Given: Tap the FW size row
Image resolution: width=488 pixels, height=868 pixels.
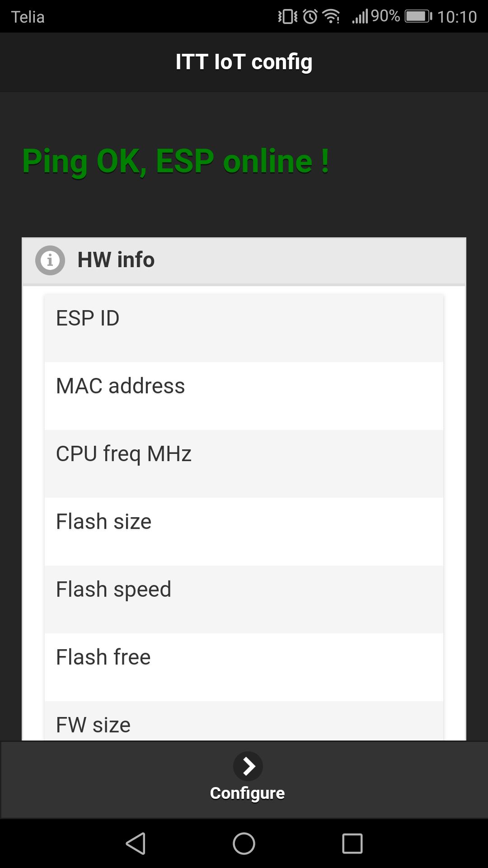Looking at the screenshot, I should click(244, 722).
